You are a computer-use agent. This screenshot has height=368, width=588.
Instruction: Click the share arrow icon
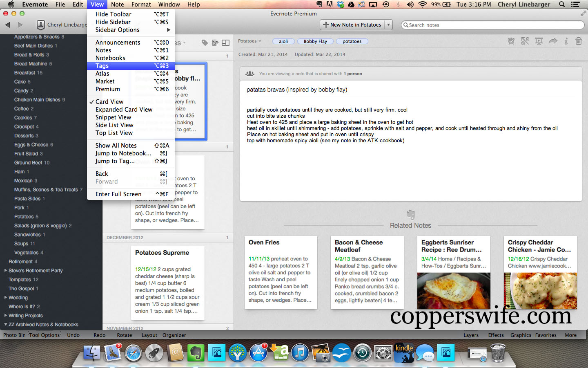553,41
